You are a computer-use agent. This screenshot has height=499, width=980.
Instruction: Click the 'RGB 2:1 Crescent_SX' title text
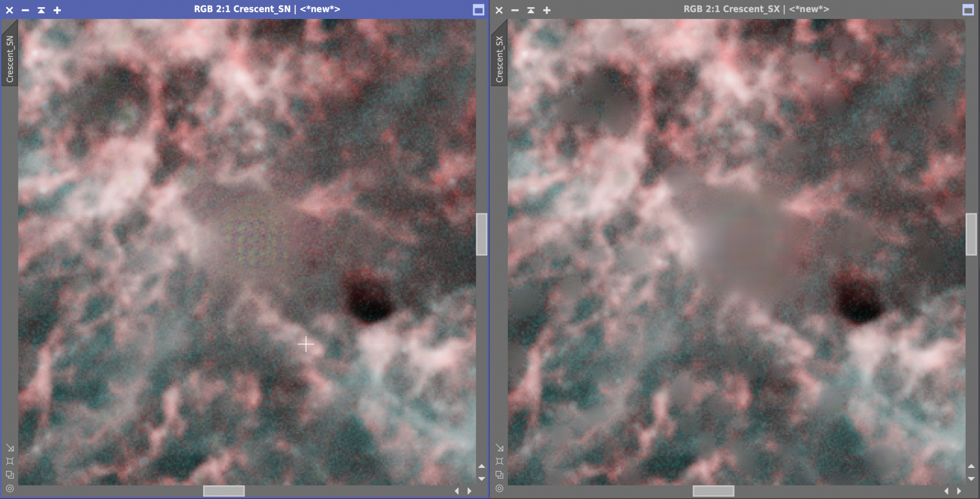[731, 9]
